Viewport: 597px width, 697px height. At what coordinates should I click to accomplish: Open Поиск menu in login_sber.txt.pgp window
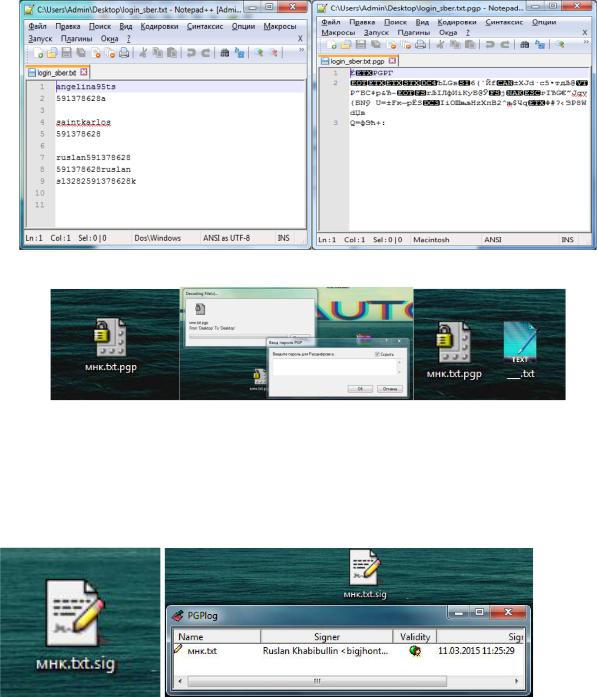(x=395, y=22)
